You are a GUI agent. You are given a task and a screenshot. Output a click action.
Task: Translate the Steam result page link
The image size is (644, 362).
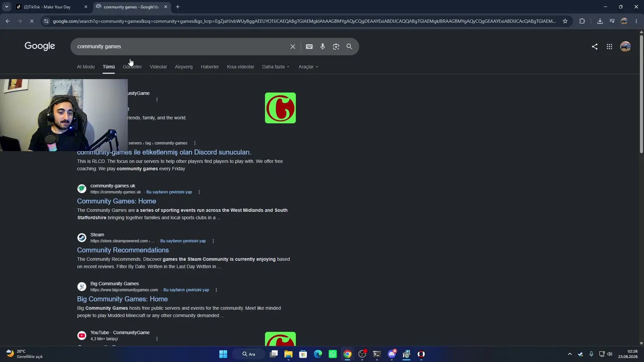click(x=183, y=241)
